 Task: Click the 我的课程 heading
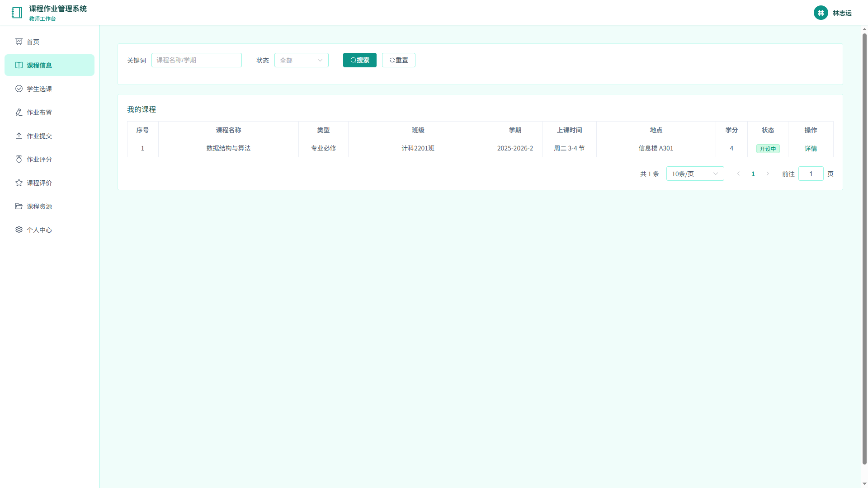[142, 109]
